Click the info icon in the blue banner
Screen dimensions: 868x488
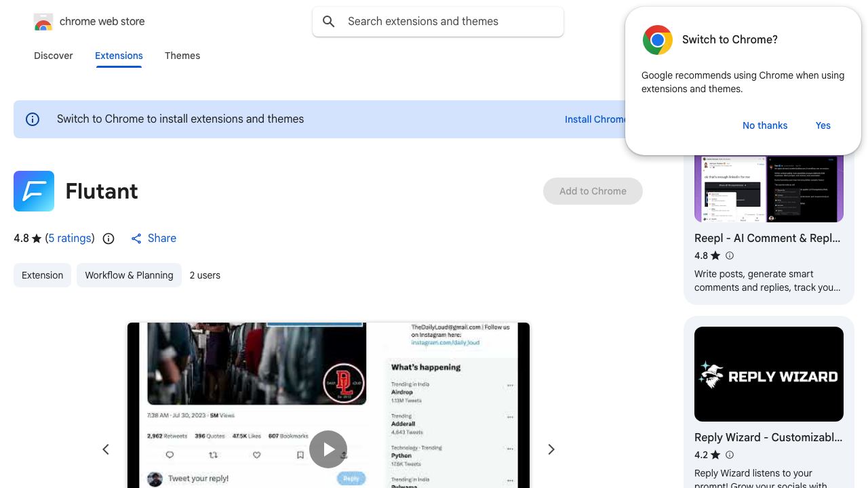click(33, 119)
